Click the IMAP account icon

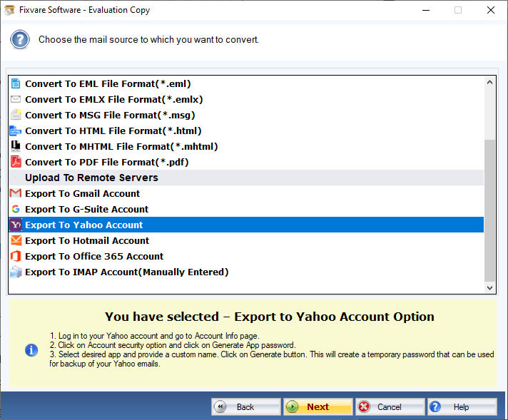16,272
